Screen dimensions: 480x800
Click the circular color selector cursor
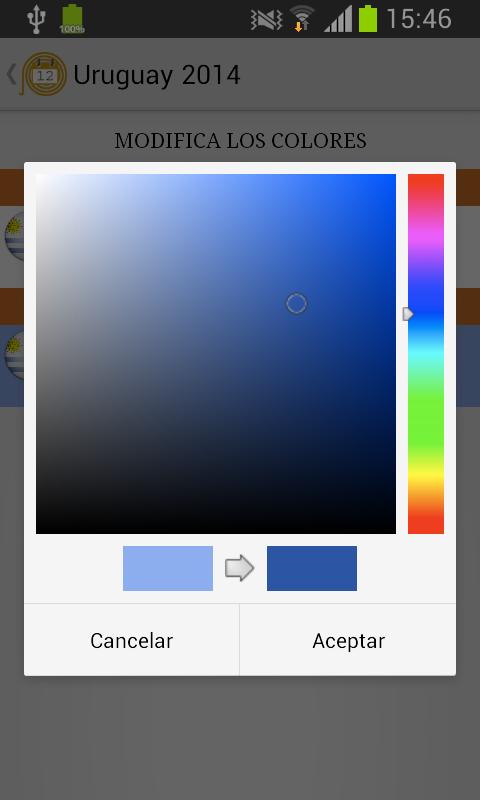coord(296,304)
